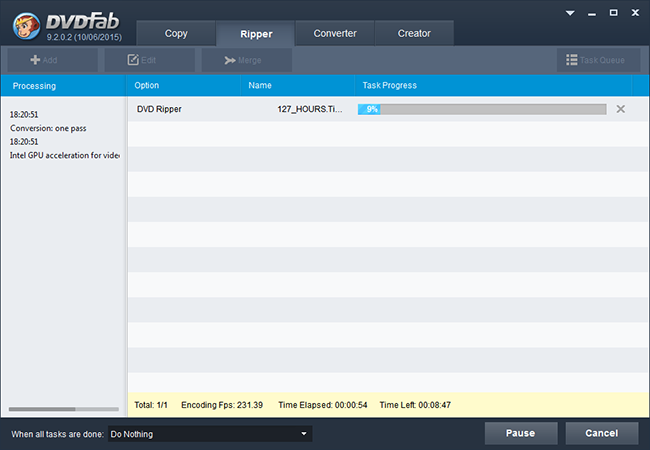This screenshot has width=650, height=450.
Task: Click the Name column header
Action: click(297, 86)
